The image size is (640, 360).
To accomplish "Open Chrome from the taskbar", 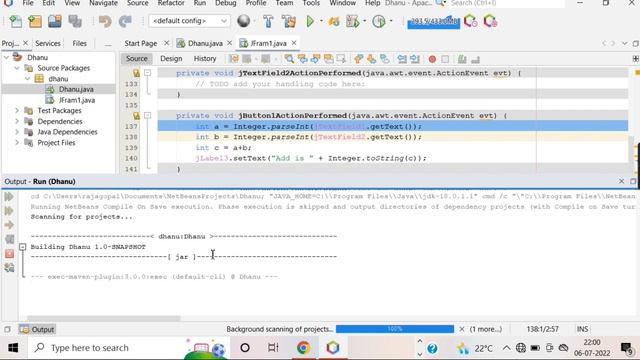I will [x=303, y=348].
